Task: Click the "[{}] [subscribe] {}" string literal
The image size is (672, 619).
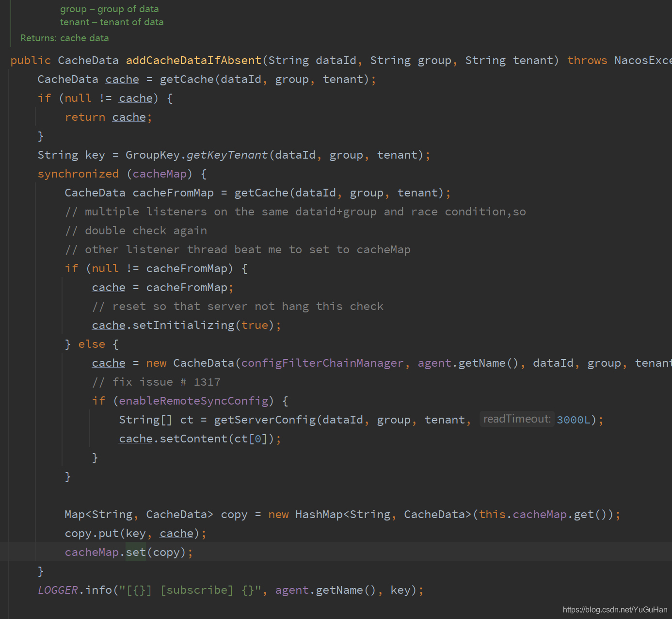Action: pyautogui.click(x=190, y=590)
